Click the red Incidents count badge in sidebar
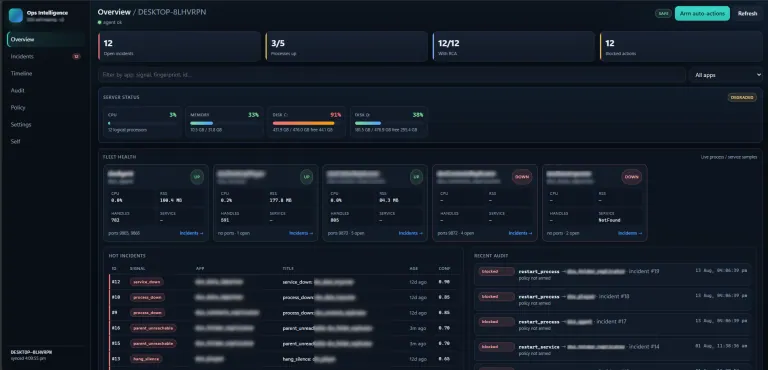 76,56
